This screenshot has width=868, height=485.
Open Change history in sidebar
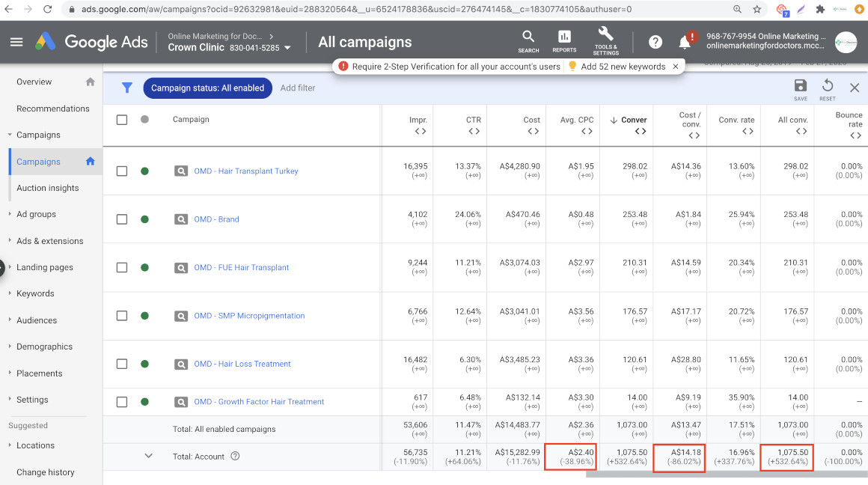click(x=45, y=472)
